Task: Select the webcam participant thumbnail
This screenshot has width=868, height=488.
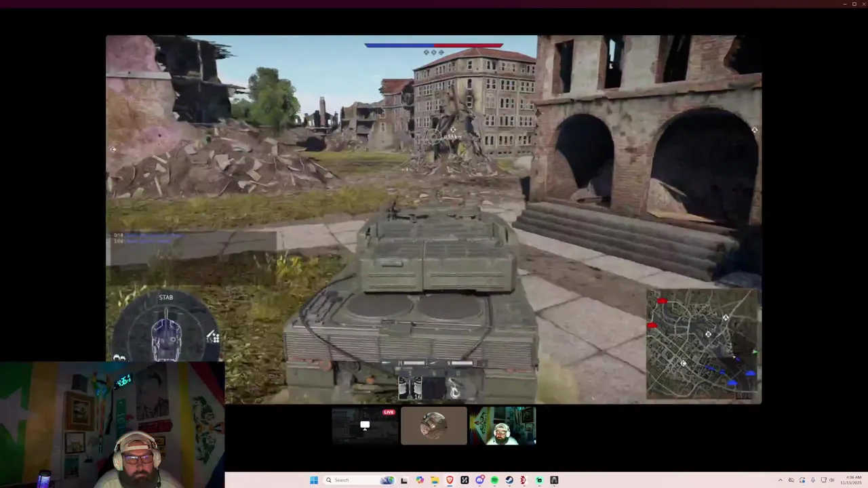Action: click(x=502, y=426)
